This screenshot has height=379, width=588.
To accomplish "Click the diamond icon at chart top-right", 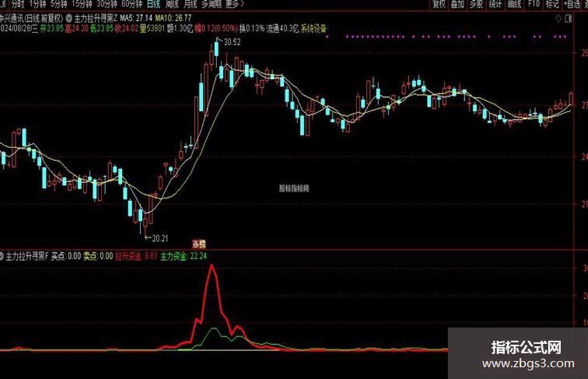I will click(x=558, y=19).
